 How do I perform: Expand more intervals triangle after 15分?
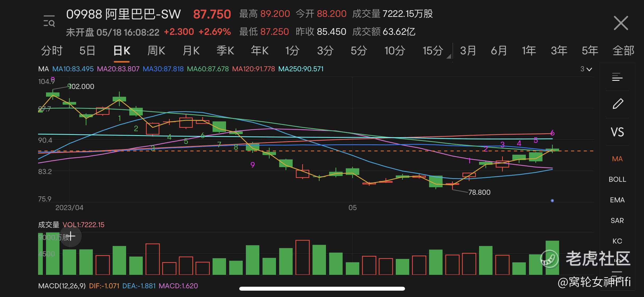pyautogui.click(x=449, y=56)
